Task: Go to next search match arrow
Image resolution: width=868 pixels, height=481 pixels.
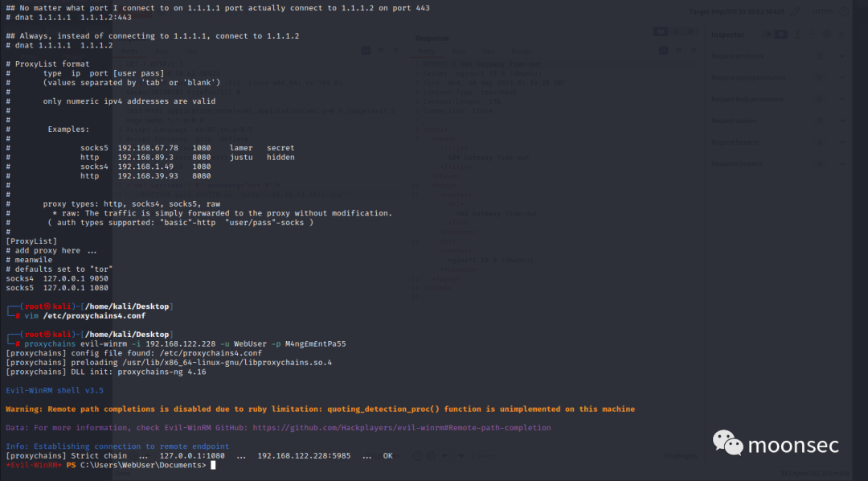Action: [460, 456]
